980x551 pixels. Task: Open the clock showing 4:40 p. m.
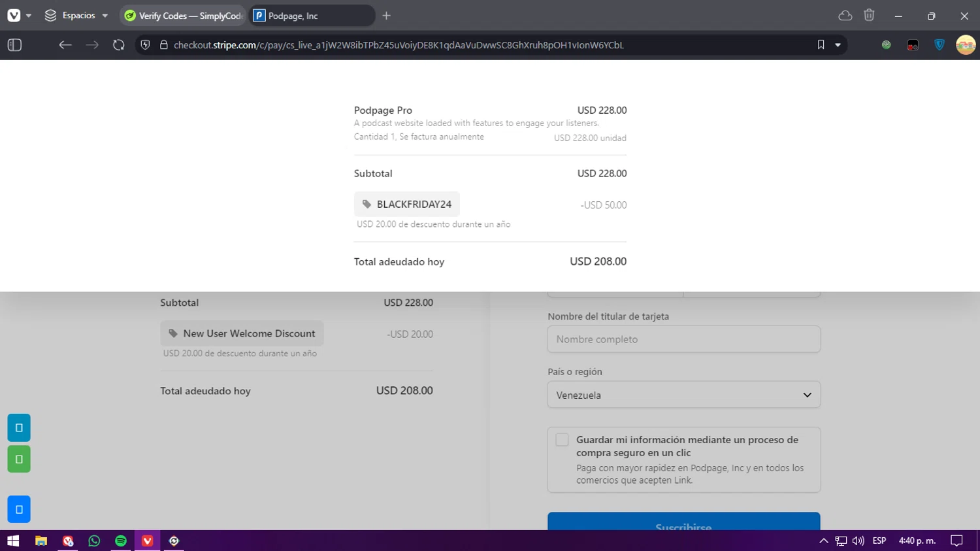(917, 541)
